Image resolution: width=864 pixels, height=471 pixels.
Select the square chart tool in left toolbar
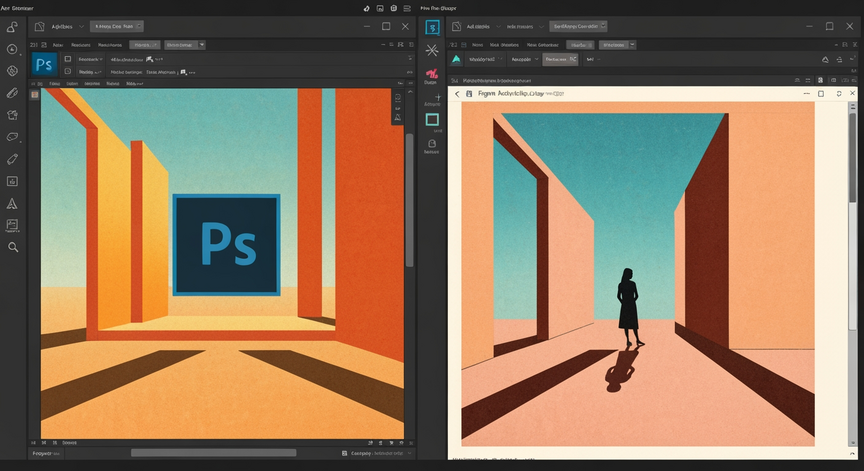tap(12, 181)
